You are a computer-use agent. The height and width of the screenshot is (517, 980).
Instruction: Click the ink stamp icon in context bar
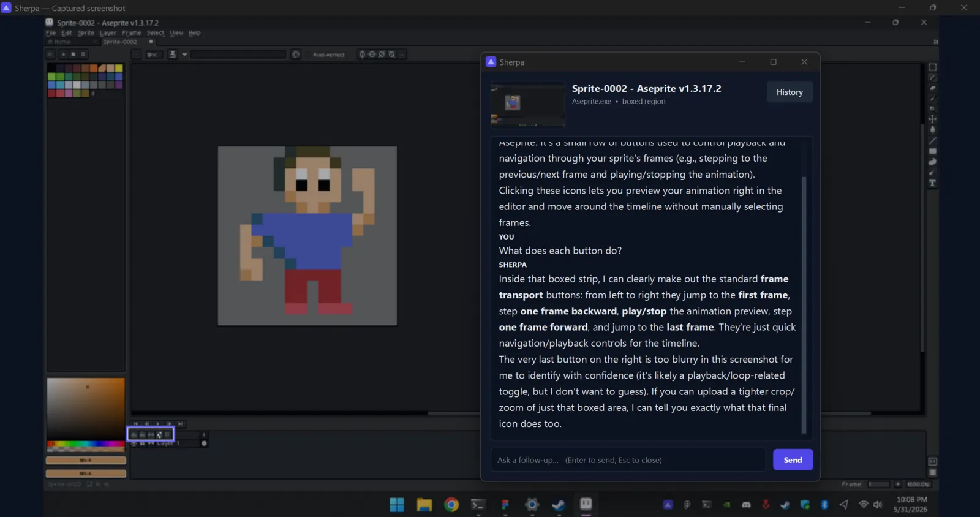click(x=173, y=55)
